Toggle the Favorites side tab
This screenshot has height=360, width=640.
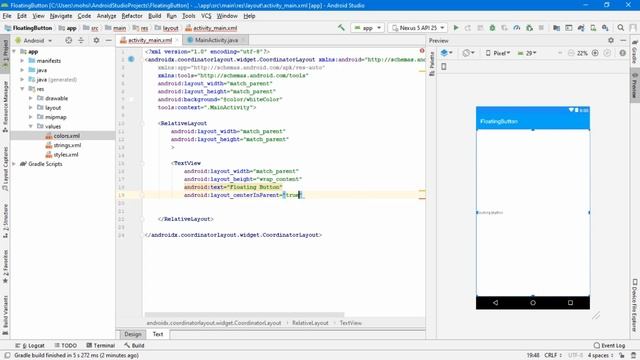tap(5, 267)
